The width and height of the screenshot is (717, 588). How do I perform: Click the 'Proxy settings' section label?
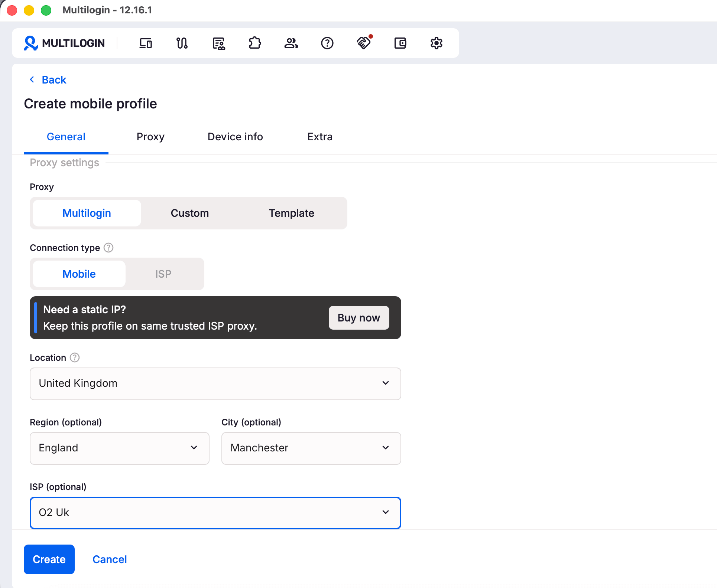pos(64,163)
